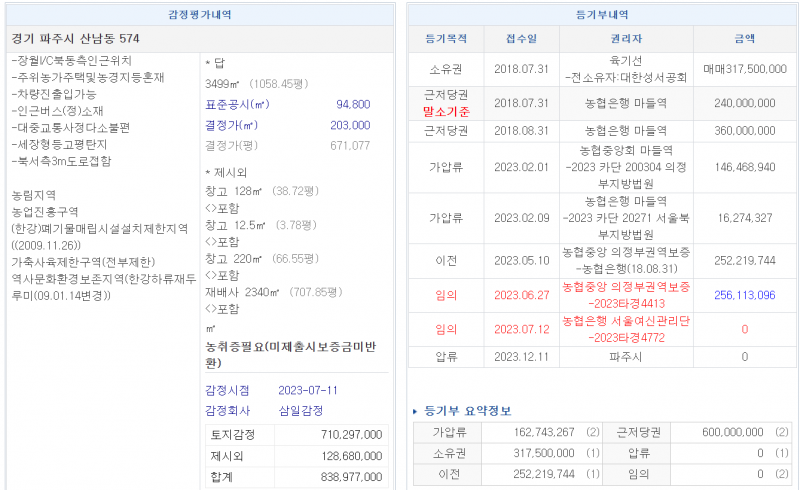This screenshot has width=800, height=490.
Task: Select the 임의 entry dated 2023.06.27
Action: click(446, 295)
